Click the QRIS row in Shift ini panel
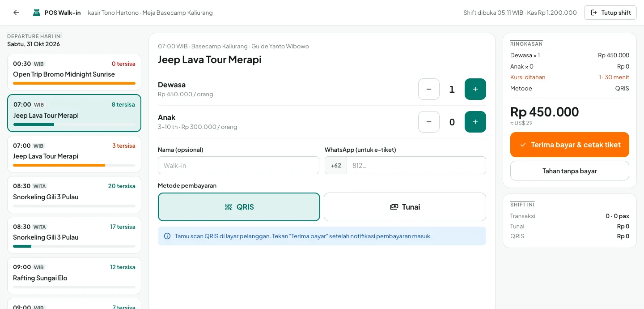Image resolution: width=644 pixels, height=309 pixels. (x=570, y=236)
